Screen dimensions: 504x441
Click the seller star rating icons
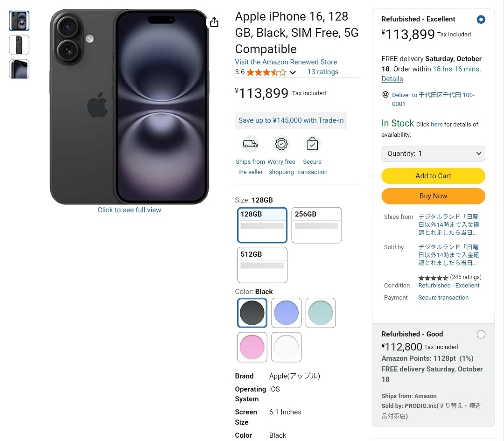[433, 278]
